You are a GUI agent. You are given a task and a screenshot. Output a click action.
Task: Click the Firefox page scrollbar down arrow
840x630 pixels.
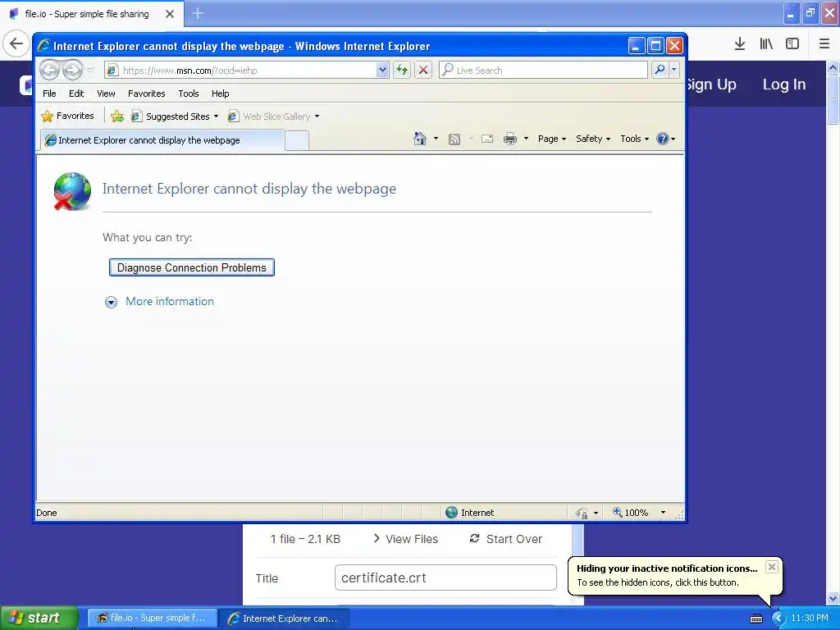(833, 598)
